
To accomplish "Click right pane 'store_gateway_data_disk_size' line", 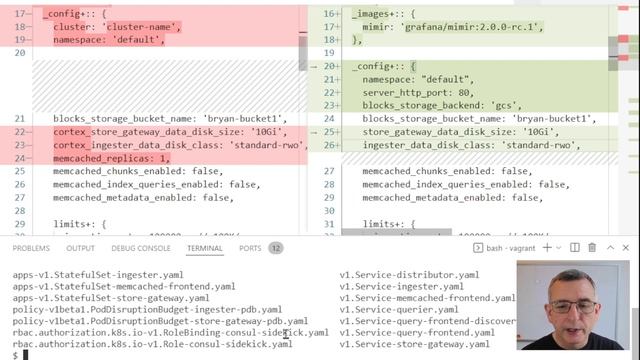I will 461,132.
